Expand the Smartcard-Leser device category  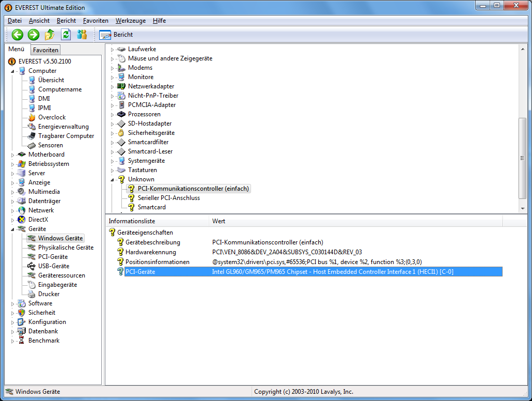pos(112,152)
